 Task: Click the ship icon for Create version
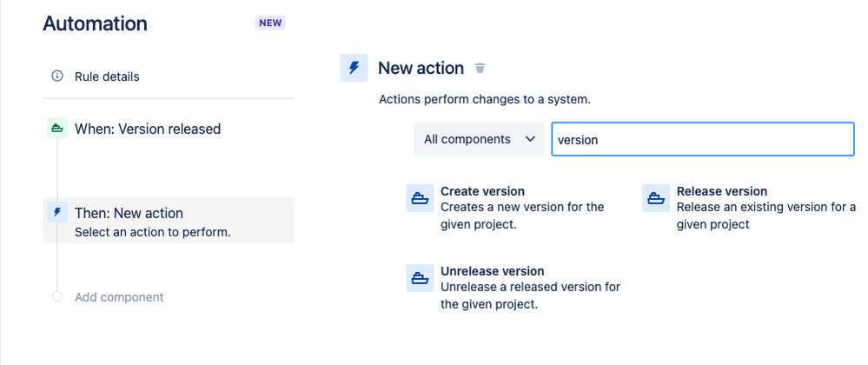pos(421,199)
